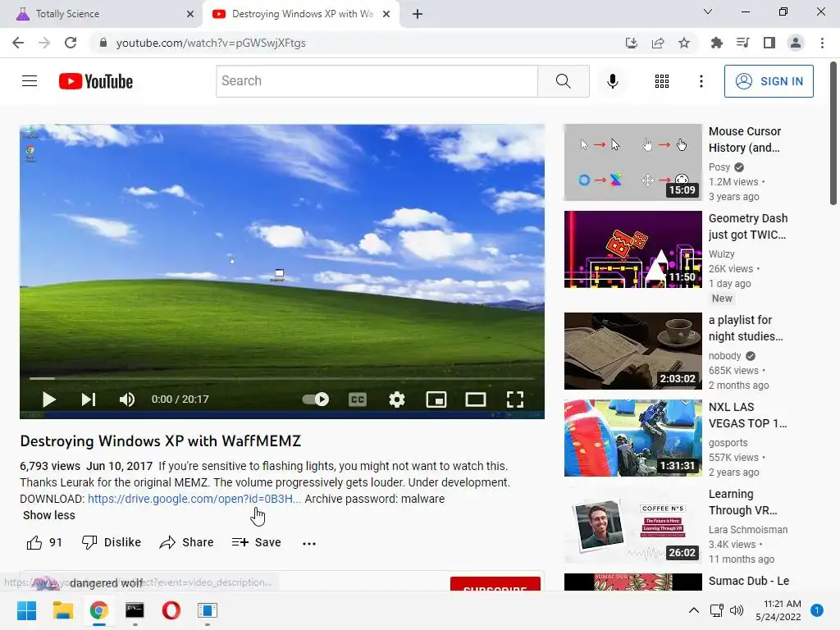Open volume control in system tray
840x630 pixels.
737,610
